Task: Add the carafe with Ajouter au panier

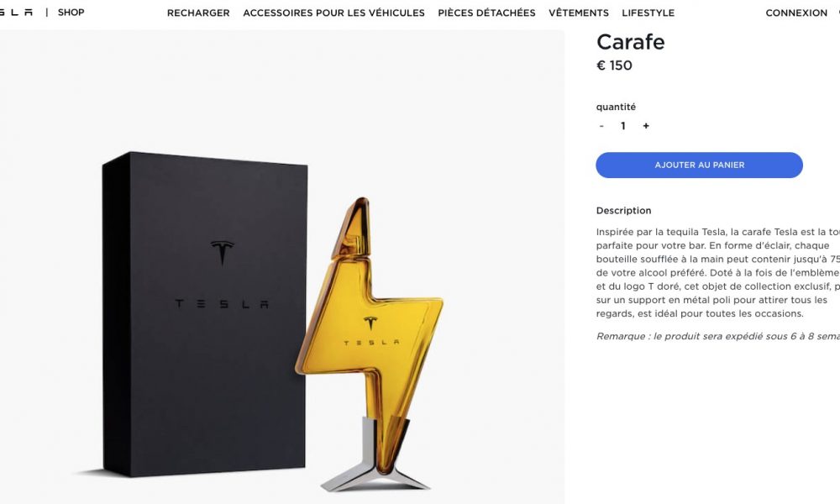Action: click(x=699, y=165)
